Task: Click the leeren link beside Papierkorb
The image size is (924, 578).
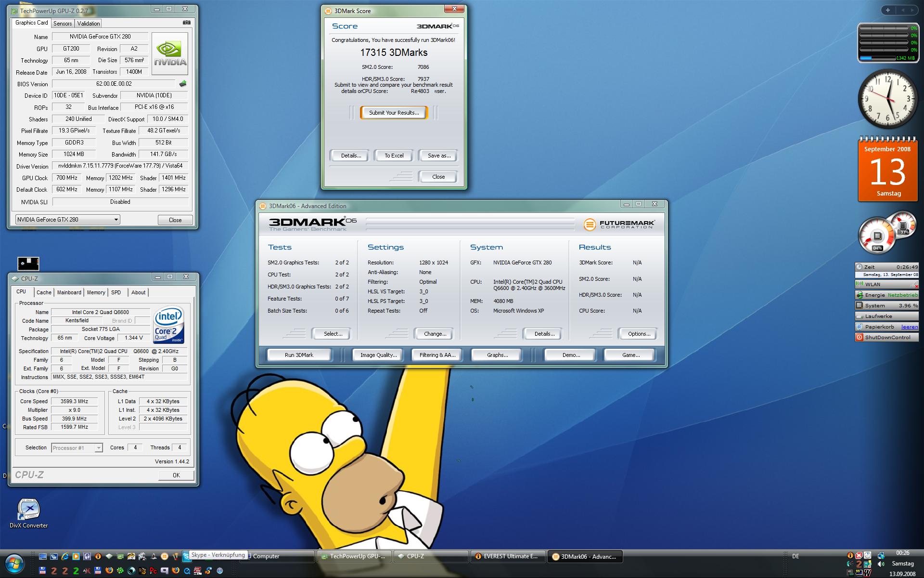Action: (909, 327)
